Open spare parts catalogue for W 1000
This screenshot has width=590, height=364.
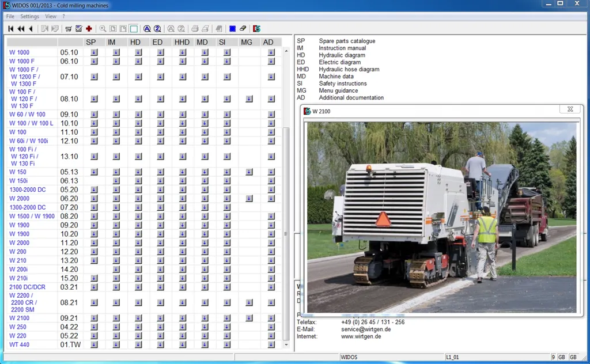pos(94,52)
